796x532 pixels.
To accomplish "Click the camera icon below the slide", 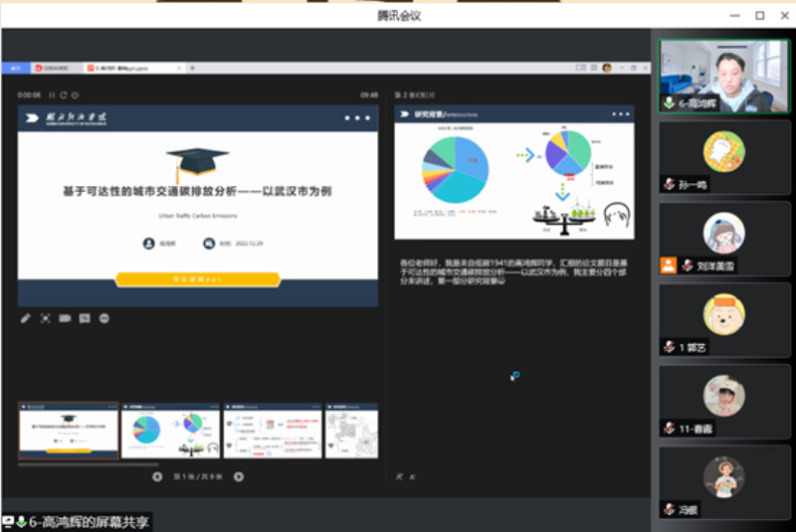I will [x=65, y=318].
